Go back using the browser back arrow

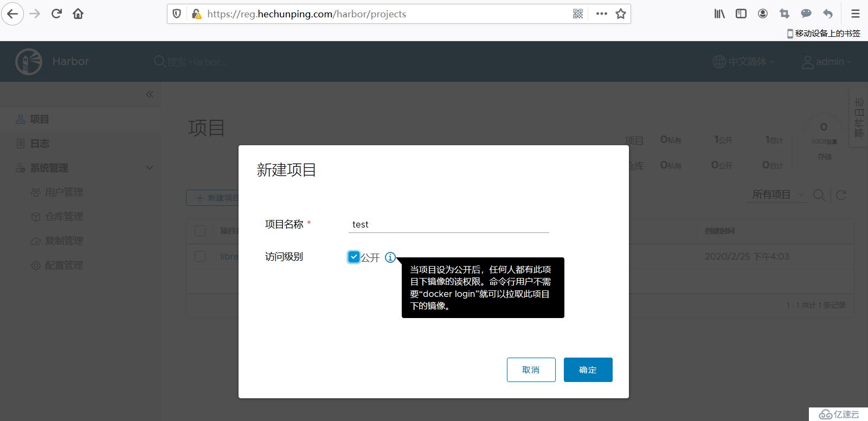pos(12,14)
